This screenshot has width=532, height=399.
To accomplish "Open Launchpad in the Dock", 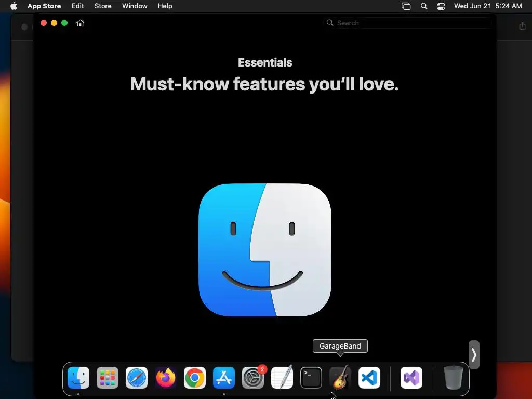I will click(x=108, y=378).
